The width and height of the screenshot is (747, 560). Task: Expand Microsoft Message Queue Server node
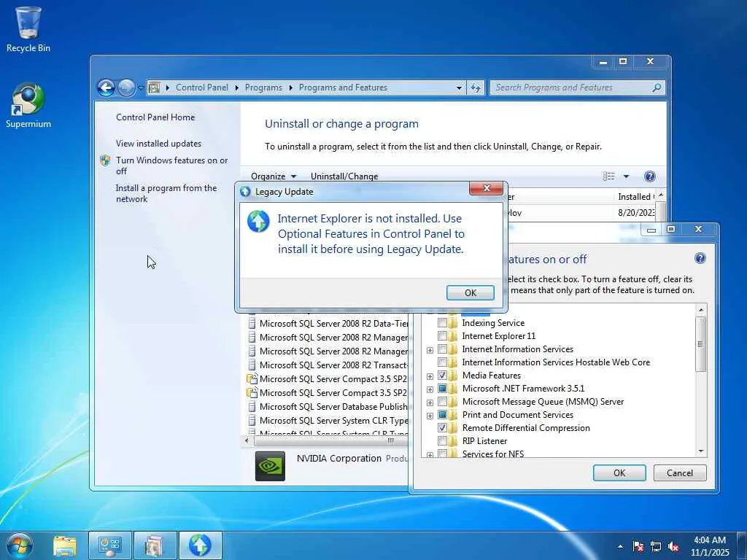click(x=430, y=402)
